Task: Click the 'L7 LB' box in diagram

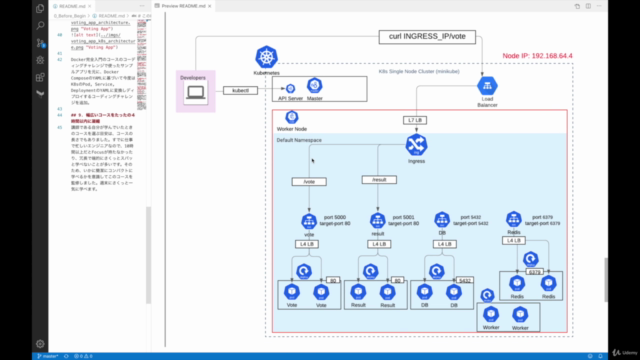Action: [415, 120]
